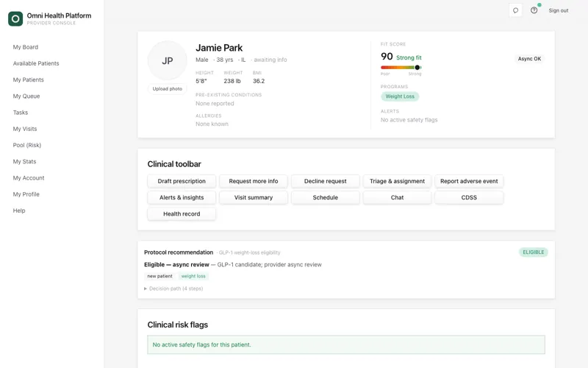
Task: Open Alerts & insights
Action: [x=182, y=197]
